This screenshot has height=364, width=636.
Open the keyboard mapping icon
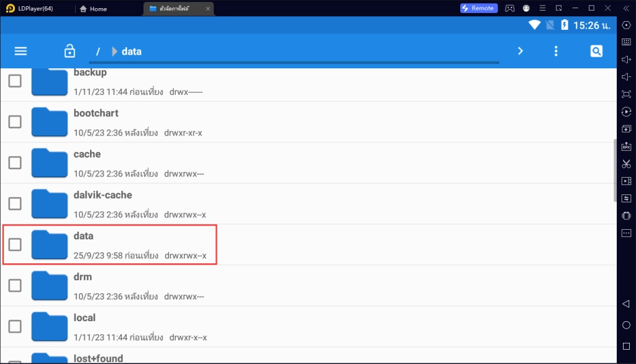pos(626,42)
